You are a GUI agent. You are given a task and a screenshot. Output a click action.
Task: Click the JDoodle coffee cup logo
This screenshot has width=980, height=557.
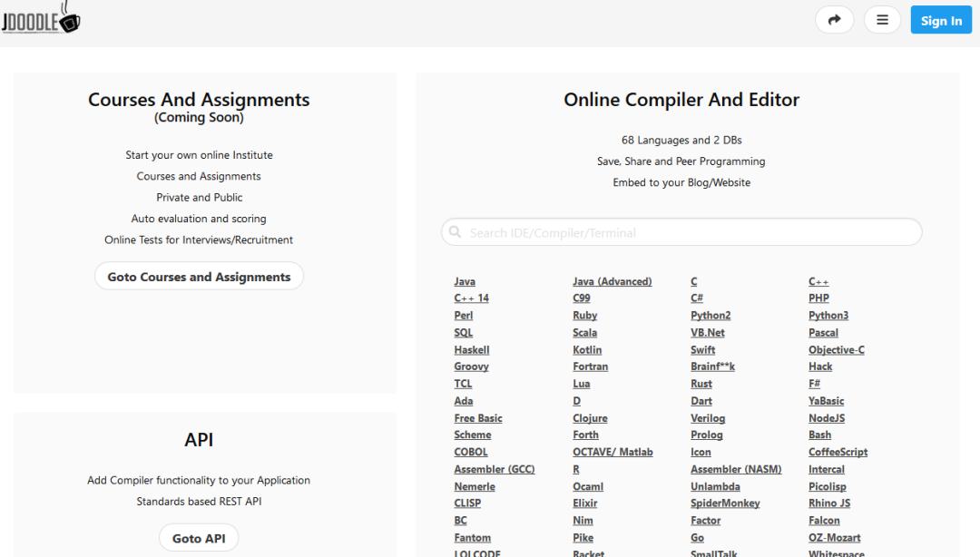[x=41, y=18]
